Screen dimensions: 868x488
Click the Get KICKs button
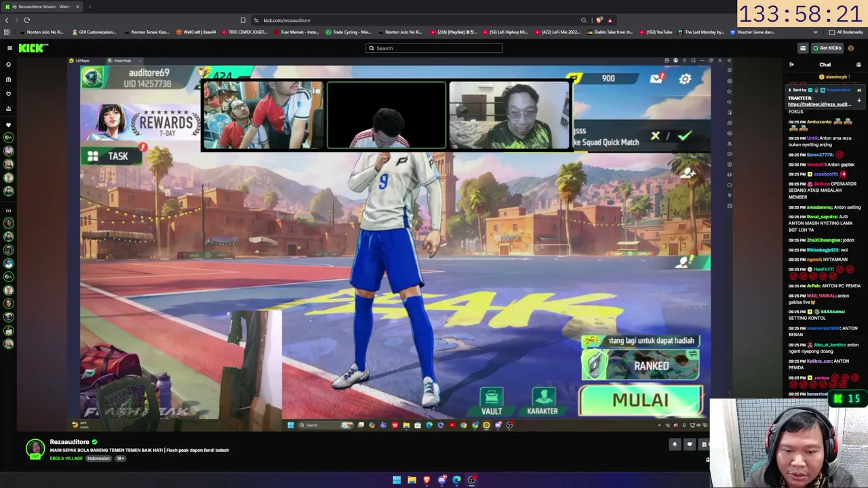[x=827, y=48]
